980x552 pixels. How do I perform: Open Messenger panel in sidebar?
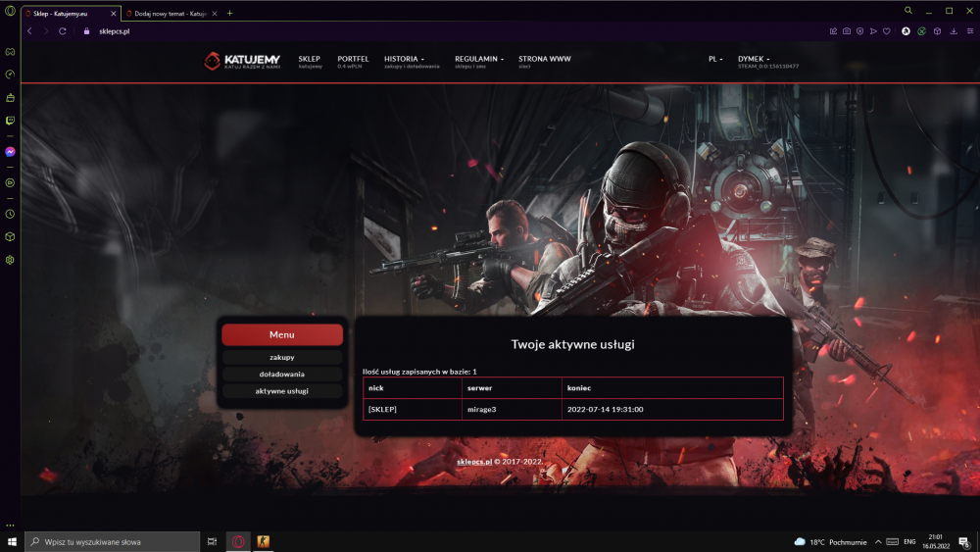(10, 152)
